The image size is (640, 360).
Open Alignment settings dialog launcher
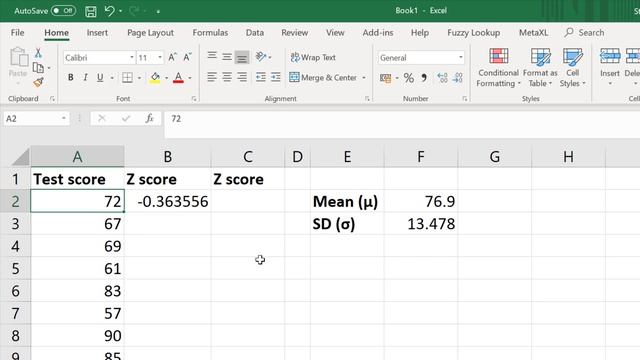[367, 99]
